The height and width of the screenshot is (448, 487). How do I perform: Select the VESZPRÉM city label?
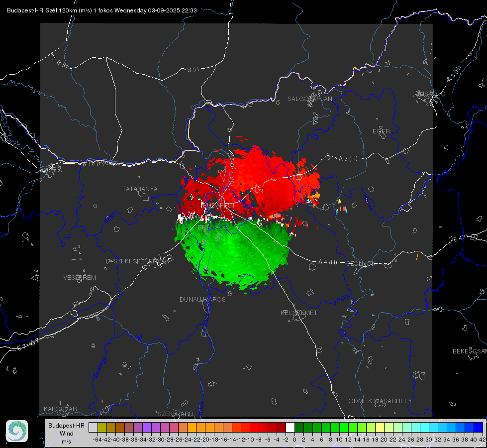[80, 277]
